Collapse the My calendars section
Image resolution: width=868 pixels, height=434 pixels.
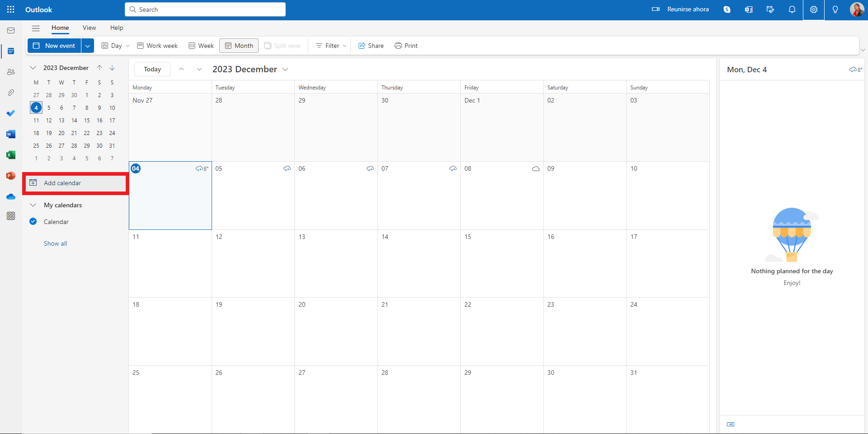(x=33, y=205)
